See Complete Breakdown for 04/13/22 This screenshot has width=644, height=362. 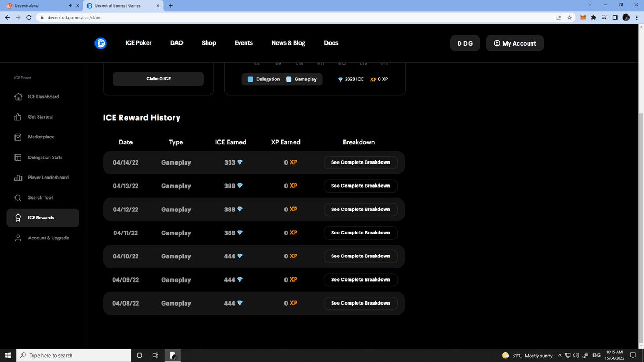pos(361,186)
